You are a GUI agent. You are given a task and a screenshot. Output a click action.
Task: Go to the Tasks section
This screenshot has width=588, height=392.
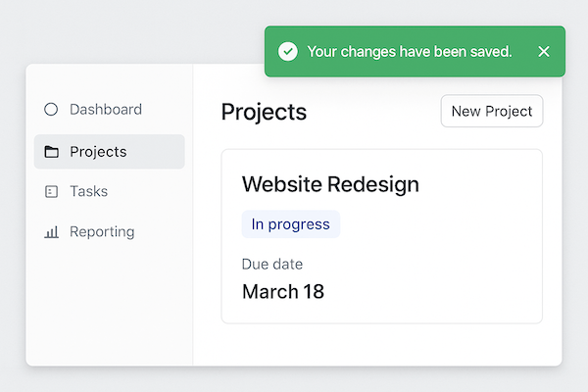(88, 192)
